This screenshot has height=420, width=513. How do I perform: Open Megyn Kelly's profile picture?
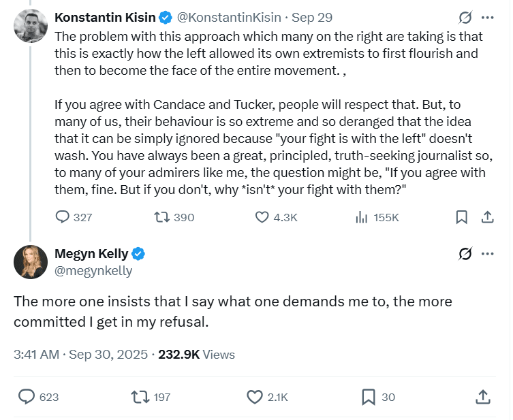(x=31, y=262)
